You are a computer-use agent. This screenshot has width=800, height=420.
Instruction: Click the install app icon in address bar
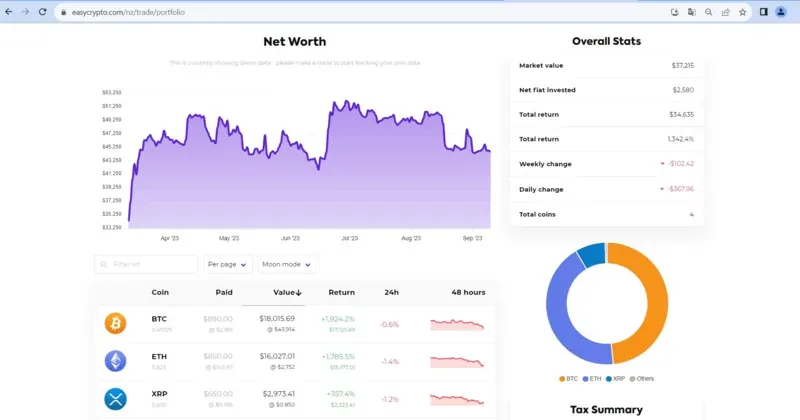pos(674,12)
